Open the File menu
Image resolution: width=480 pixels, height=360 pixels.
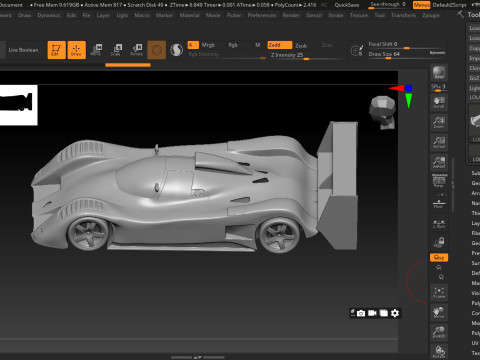coord(86,15)
